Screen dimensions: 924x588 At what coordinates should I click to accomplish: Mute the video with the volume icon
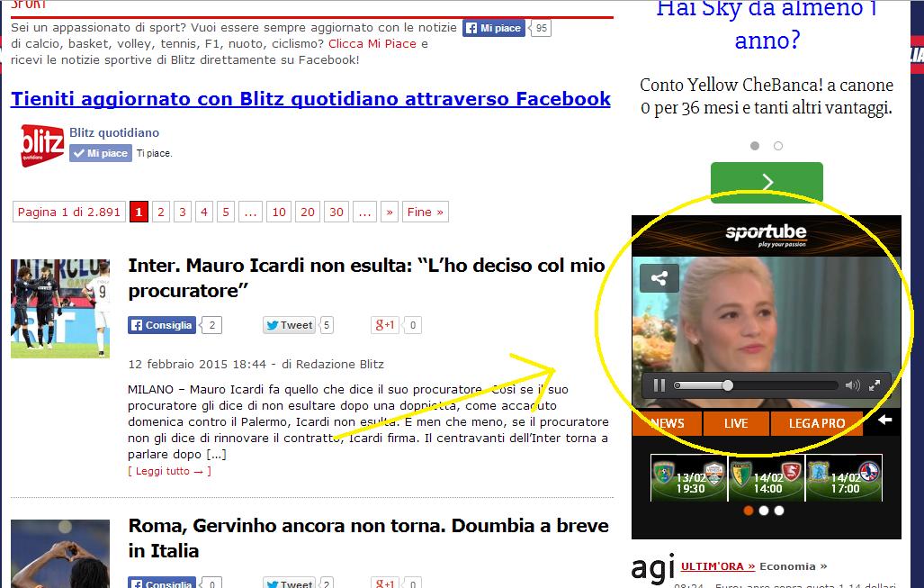click(852, 385)
